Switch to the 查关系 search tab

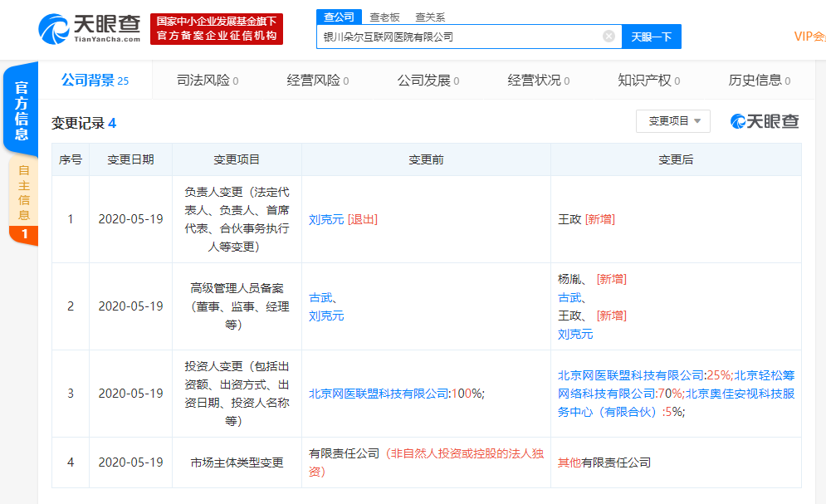tap(430, 16)
